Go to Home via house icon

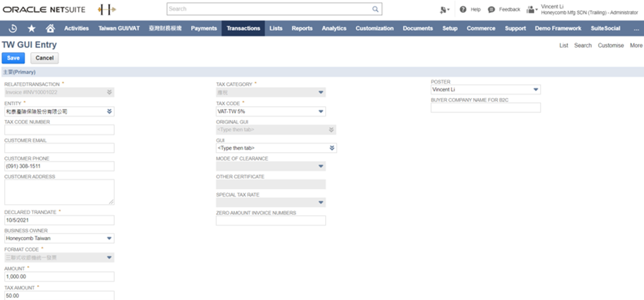click(50, 28)
